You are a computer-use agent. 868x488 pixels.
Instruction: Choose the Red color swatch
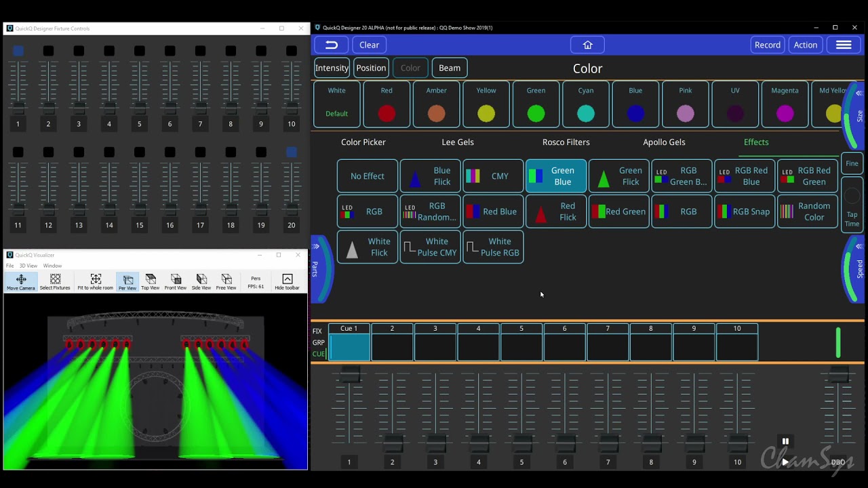[387, 104]
